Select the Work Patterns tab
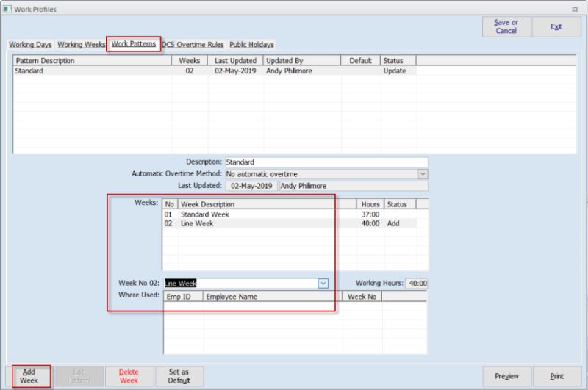This screenshot has width=588, height=390. coord(134,44)
